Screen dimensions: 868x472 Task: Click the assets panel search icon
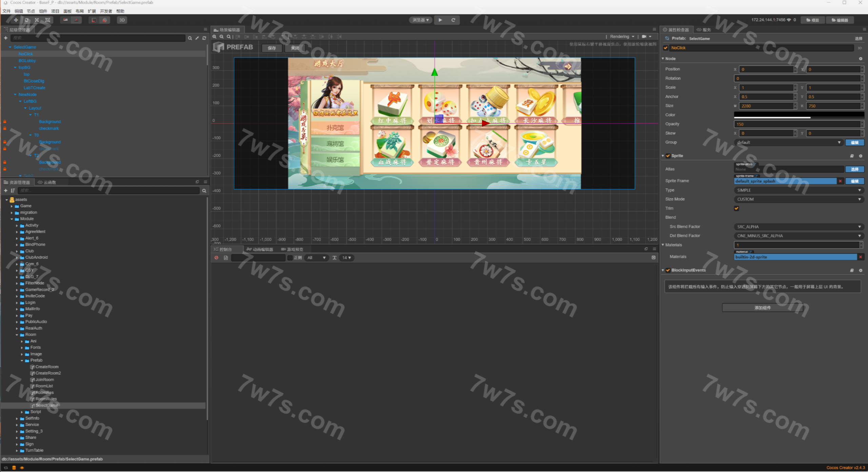pos(204,191)
